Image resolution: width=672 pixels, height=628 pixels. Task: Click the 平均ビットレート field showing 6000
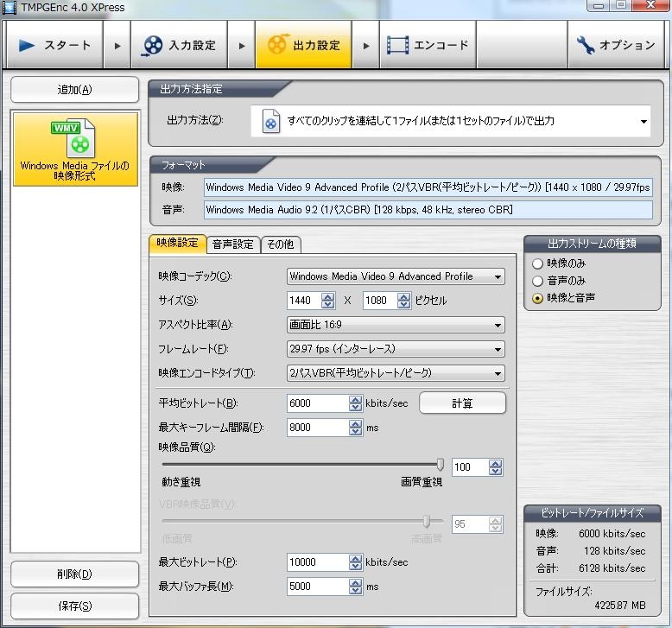pyautogui.click(x=318, y=403)
